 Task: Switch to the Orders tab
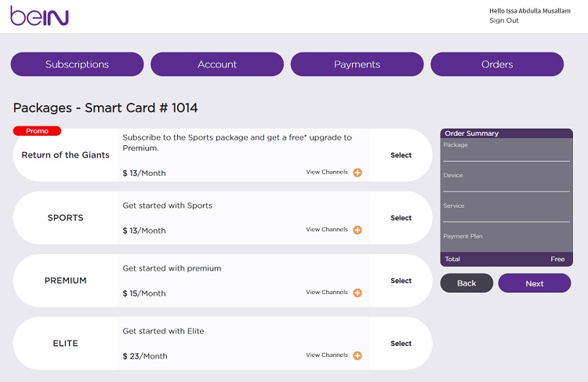click(x=497, y=64)
